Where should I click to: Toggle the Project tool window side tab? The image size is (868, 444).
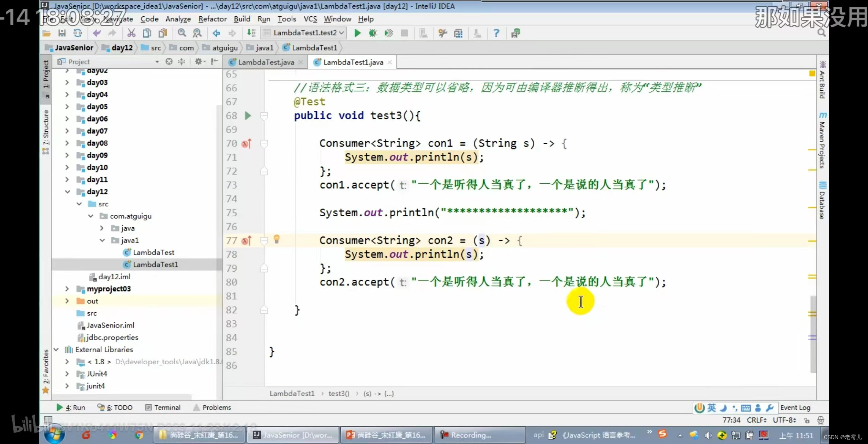pos(46,75)
